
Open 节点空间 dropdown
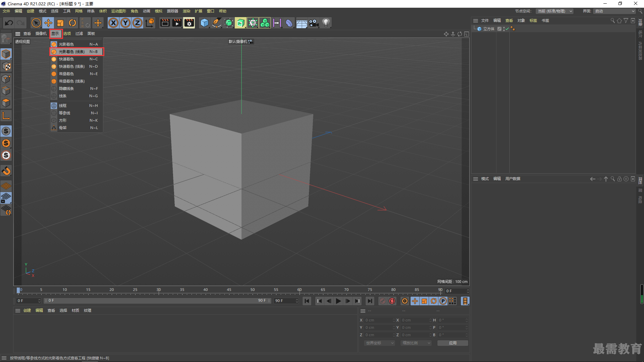coord(554,11)
